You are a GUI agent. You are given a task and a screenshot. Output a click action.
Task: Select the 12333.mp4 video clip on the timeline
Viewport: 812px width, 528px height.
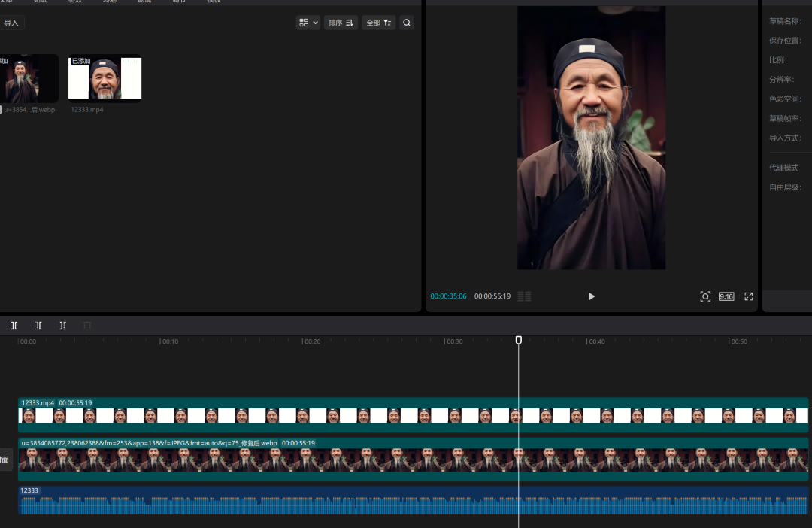pos(414,415)
